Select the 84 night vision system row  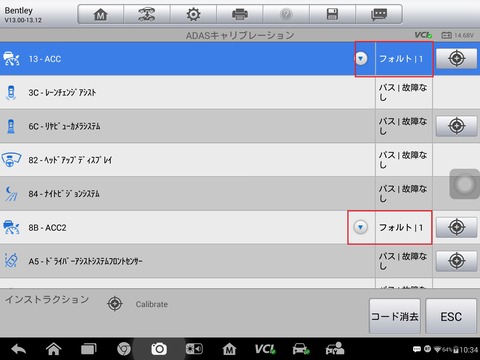click(240, 194)
